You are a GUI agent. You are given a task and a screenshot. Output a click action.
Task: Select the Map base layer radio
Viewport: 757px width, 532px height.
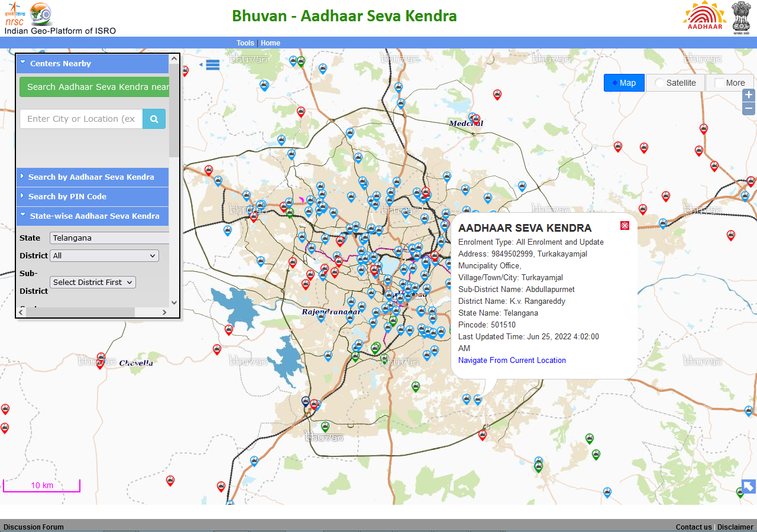pyautogui.click(x=615, y=83)
